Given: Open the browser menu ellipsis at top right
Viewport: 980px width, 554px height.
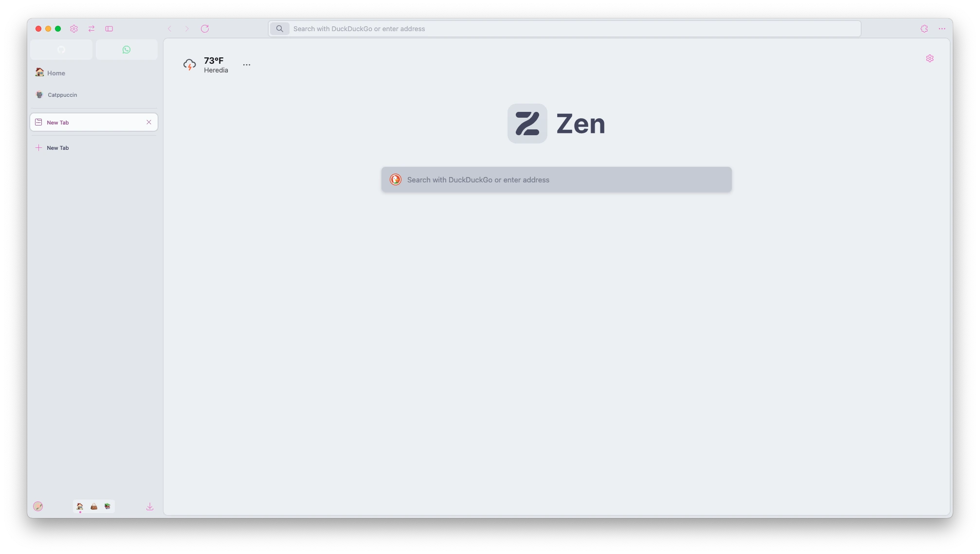Looking at the screenshot, I should [x=942, y=29].
